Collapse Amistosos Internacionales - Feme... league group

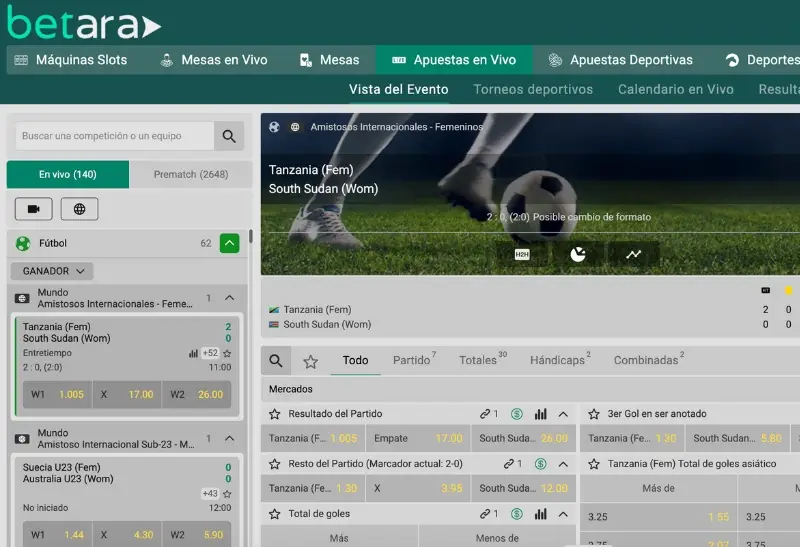coord(230,297)
